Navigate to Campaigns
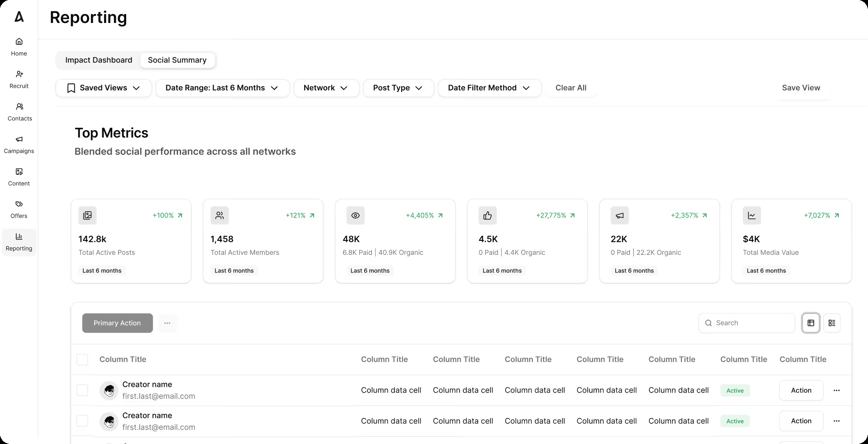This screenshot has height=444, width=868. [19, 144]
